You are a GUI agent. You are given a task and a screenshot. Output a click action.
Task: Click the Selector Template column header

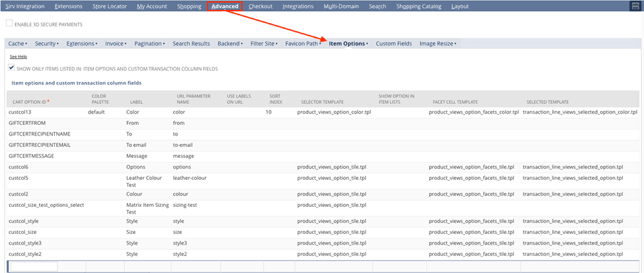322,102
